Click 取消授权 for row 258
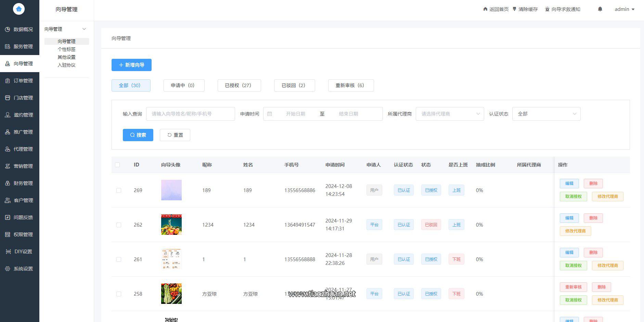The image size is (644, 322). point(573,300)
